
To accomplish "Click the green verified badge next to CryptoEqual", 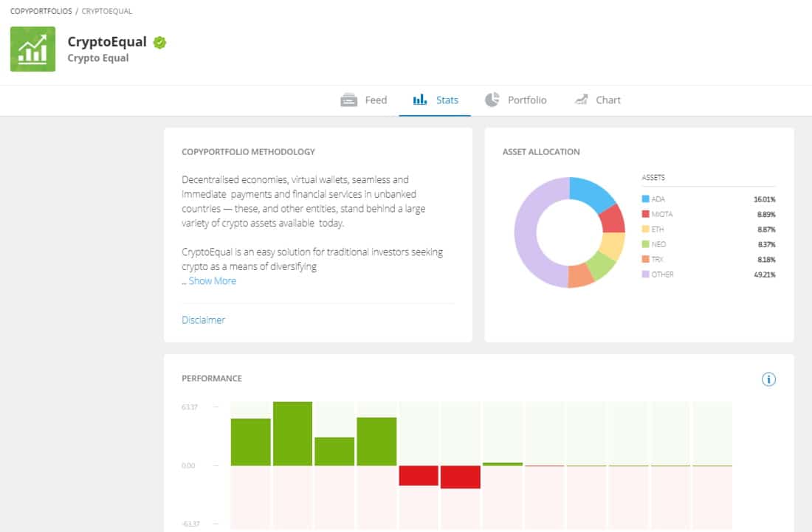I will point(160,43).
